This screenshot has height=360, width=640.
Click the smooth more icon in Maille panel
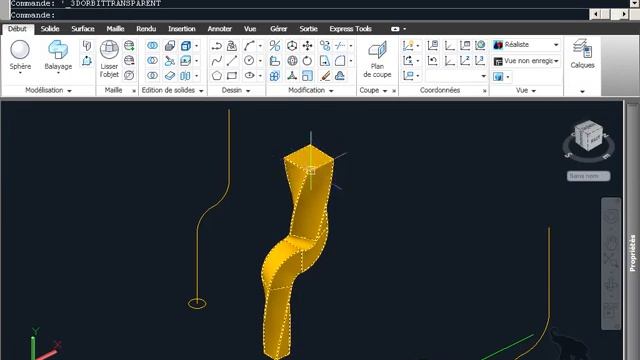129,45
